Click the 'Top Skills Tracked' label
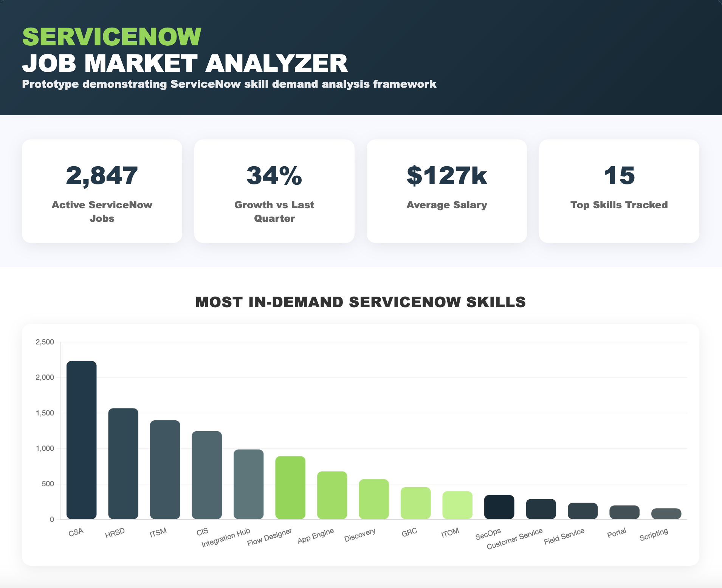This screenshot has height=588, width=722. pos(619,205)
